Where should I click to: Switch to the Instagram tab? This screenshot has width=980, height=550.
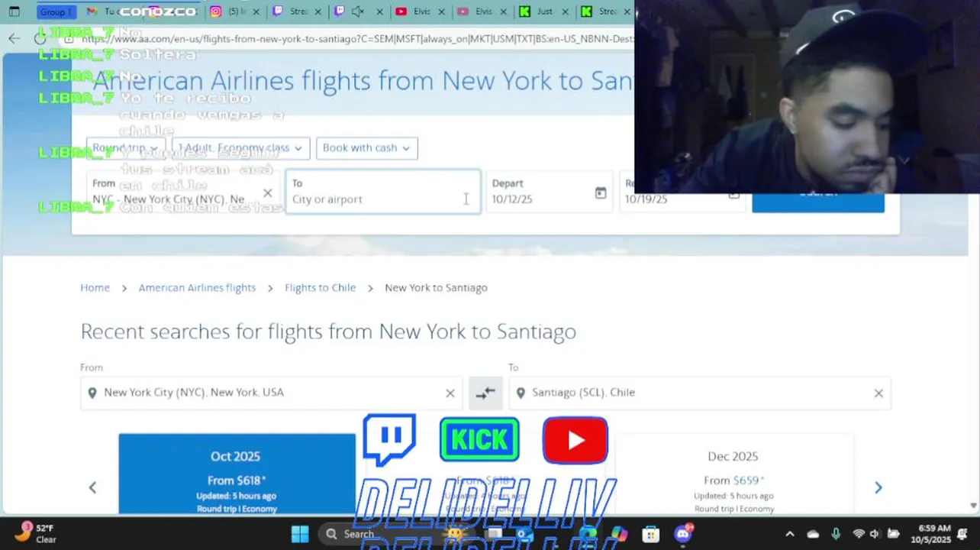pyautogui.click(x=228, y=11)
